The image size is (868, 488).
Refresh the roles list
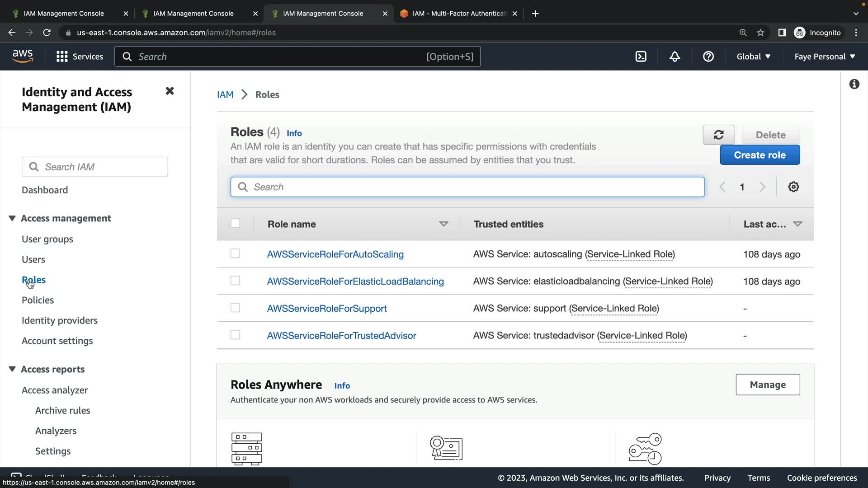click(x=718, y=135)
